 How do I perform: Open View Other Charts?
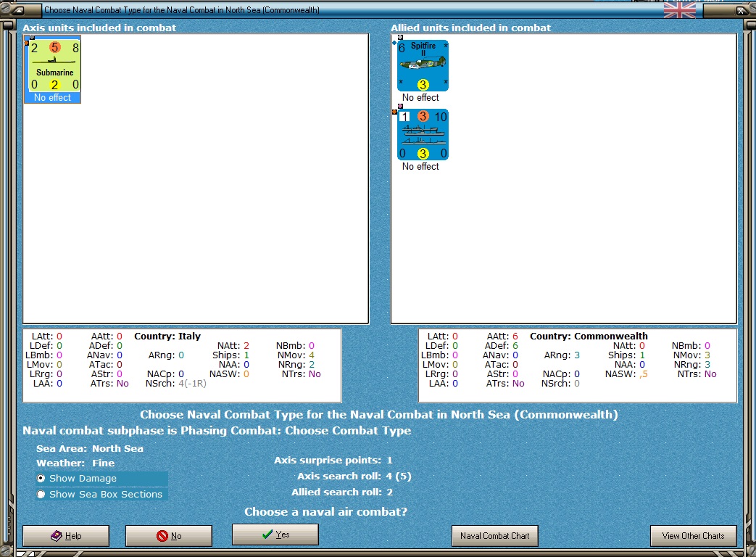[694, 536]
